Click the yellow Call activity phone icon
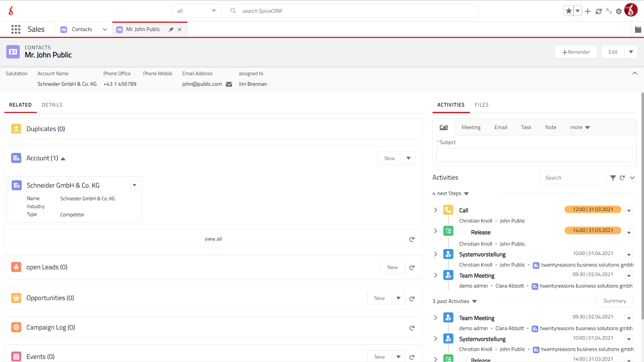This screenshot has width=644, height=362. 448,210
